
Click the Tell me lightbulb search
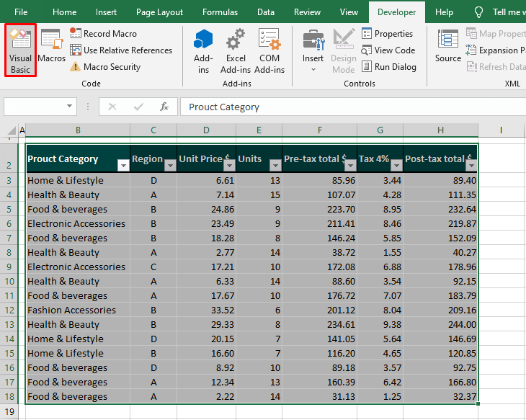478,12
